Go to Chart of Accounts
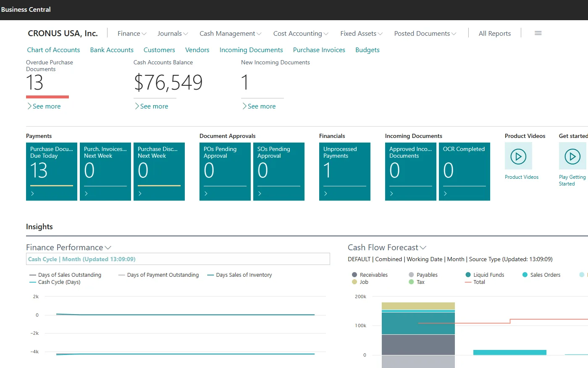Screen dimensions: 588x368 click(53, 50)
